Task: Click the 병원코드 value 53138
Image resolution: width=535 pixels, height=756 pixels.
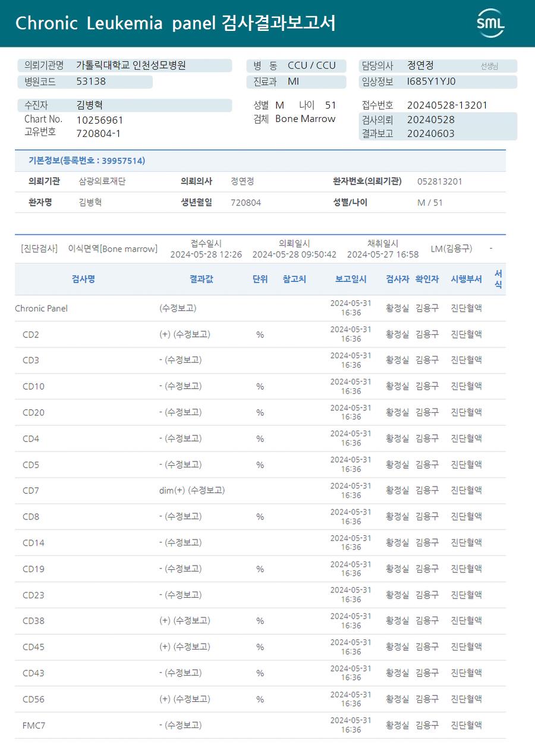Action: tap(91, 81)
